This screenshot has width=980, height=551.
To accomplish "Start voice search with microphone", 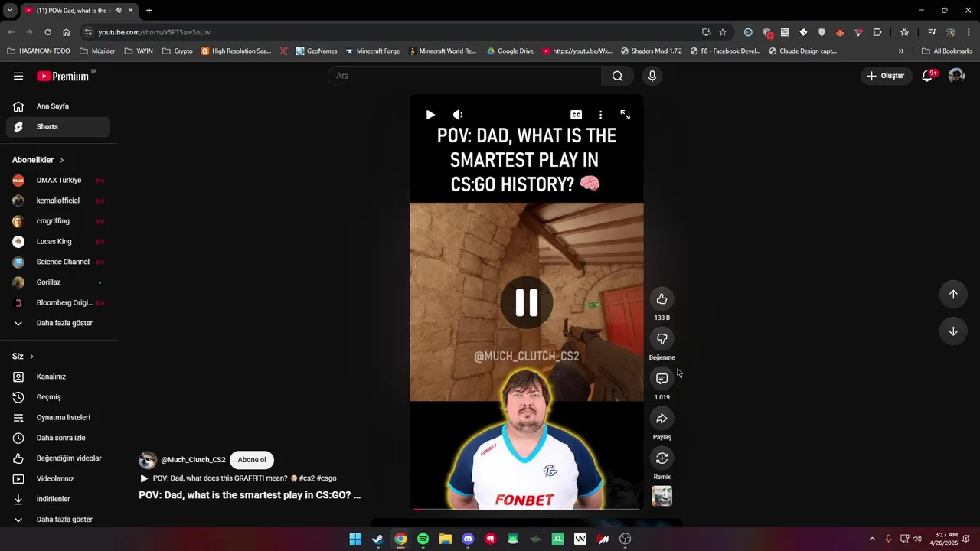I will tap(652, 76).
